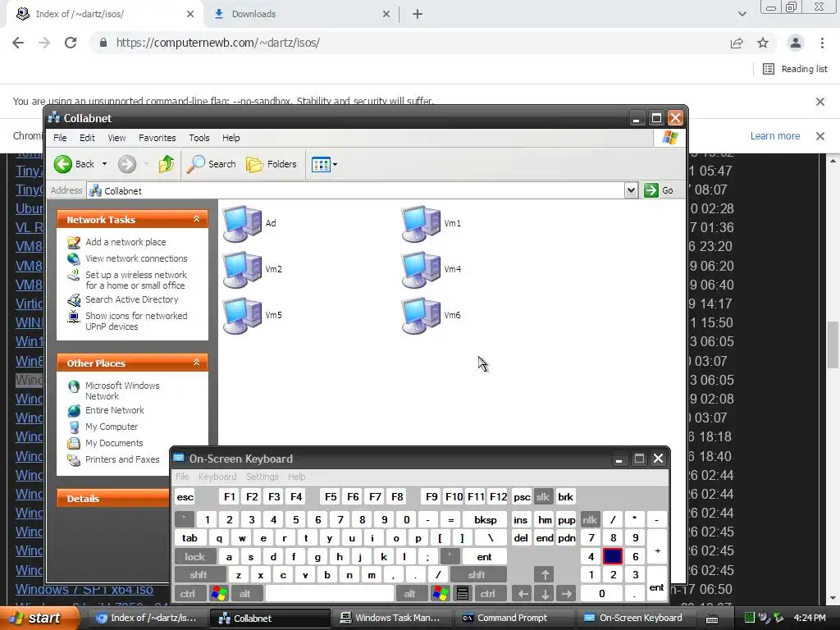This screenshot has width=840, height=630.
Task: Open the View menu in Collabnet
Action: pyautogui.click(x=116, y=138)
